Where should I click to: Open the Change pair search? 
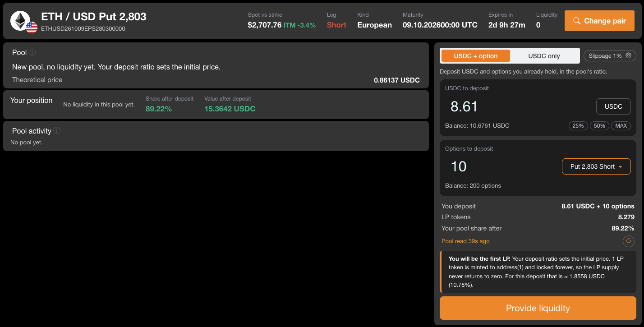pos(599,21)
